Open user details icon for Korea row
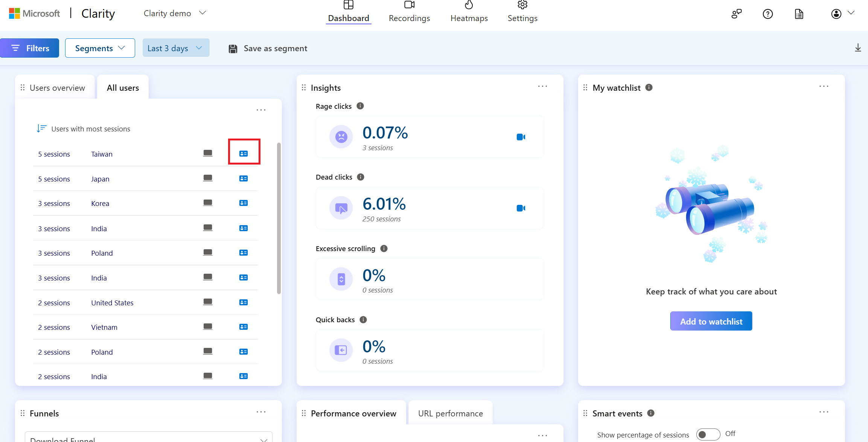The width and height of the screenshot is (868, 442). pyautogui.click(x=244, y=203)
